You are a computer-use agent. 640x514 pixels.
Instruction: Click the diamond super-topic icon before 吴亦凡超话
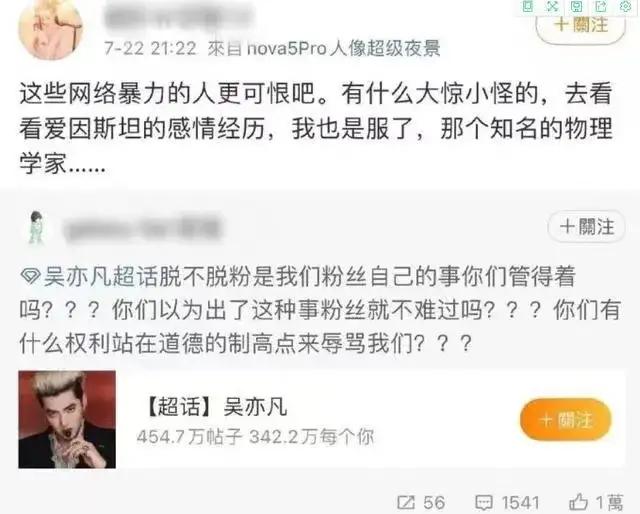click(x=30, y=276)
